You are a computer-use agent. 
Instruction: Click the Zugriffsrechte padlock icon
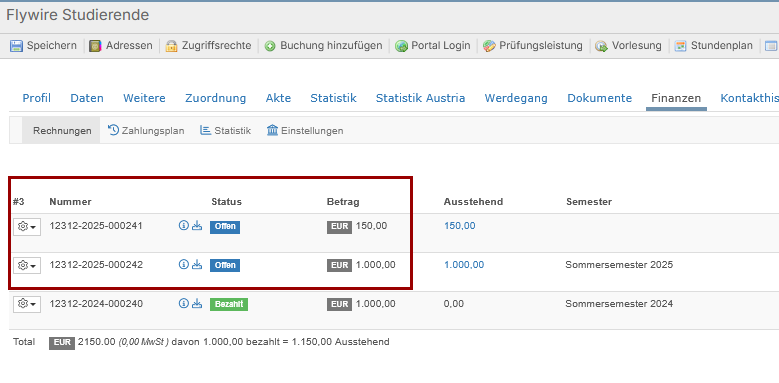(171, 46)
